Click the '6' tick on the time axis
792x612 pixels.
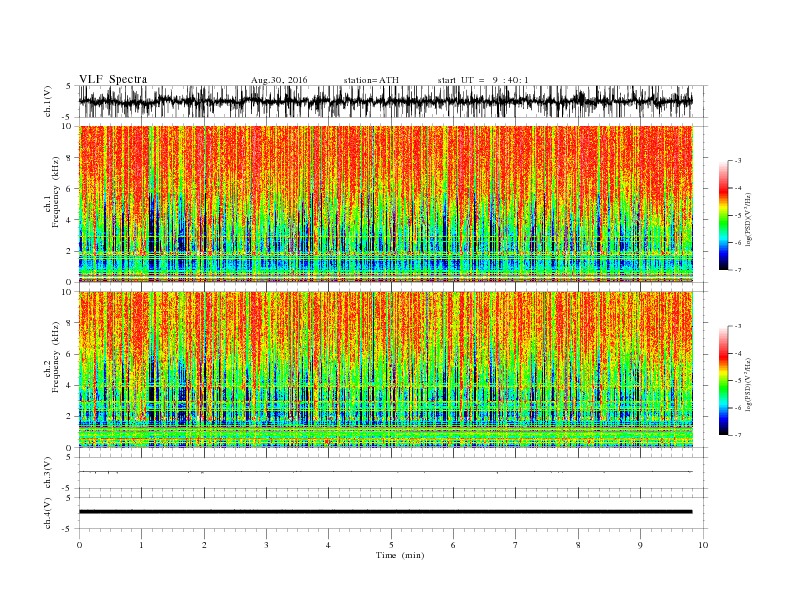coord(453,545)
